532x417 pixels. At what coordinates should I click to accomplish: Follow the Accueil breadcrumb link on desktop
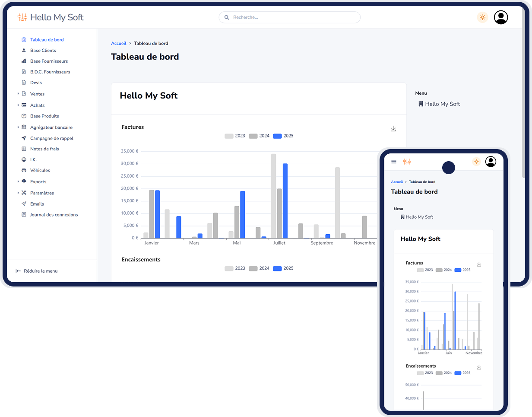[119, 43]
